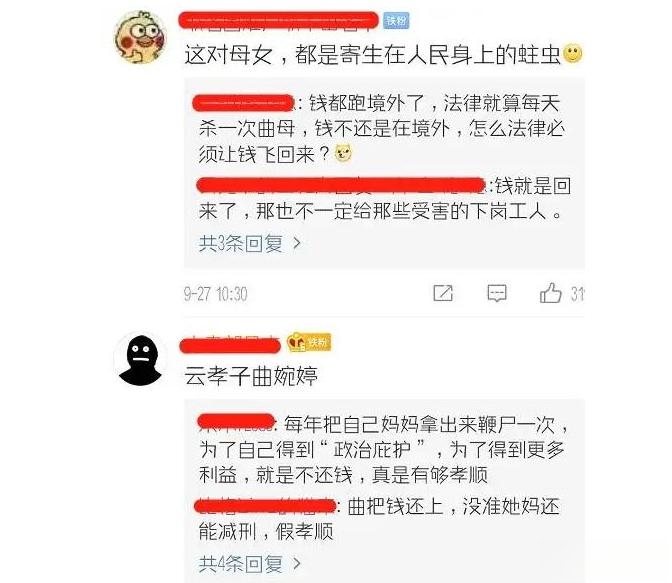Click the smiley emoji in first comment
The height and width of the screenshot is (583, 672).
click(573, 54)
